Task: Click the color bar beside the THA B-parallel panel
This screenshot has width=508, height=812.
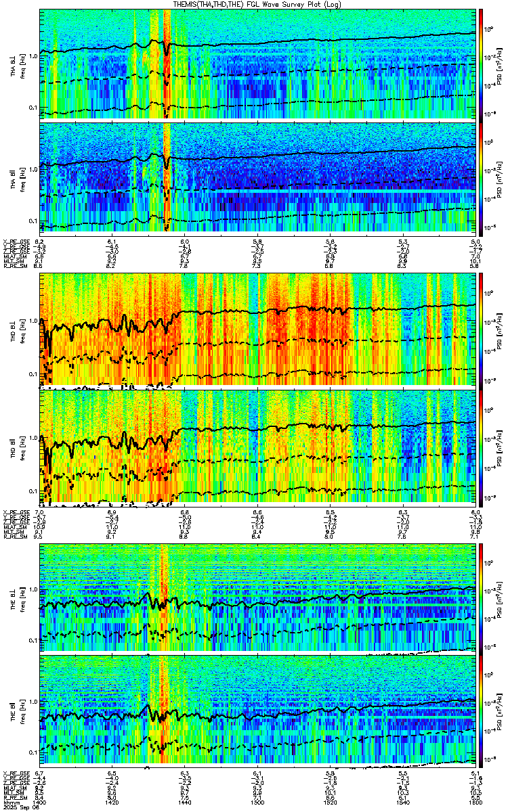Action: pyautogui.click(x=481, y=179)
